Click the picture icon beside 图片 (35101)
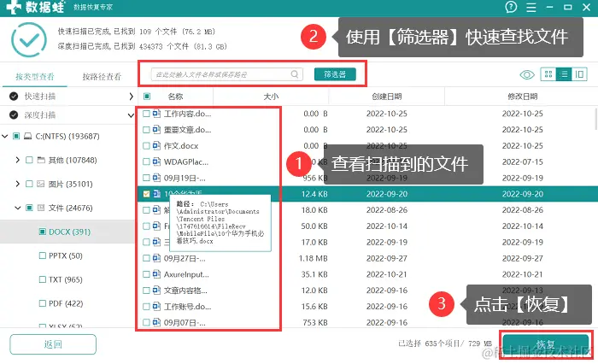Image resolution: width=598 pixels, height=364 pixels. click(41, 184)
